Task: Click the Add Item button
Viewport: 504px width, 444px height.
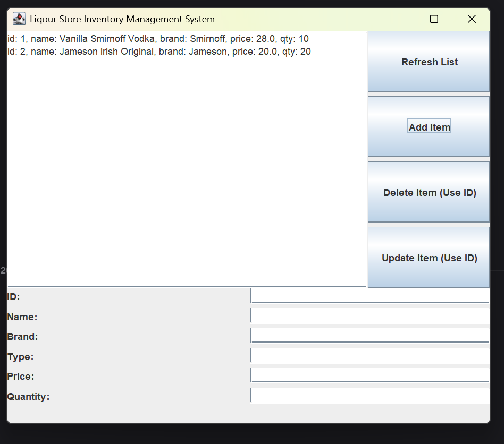Action: [429, 126]
